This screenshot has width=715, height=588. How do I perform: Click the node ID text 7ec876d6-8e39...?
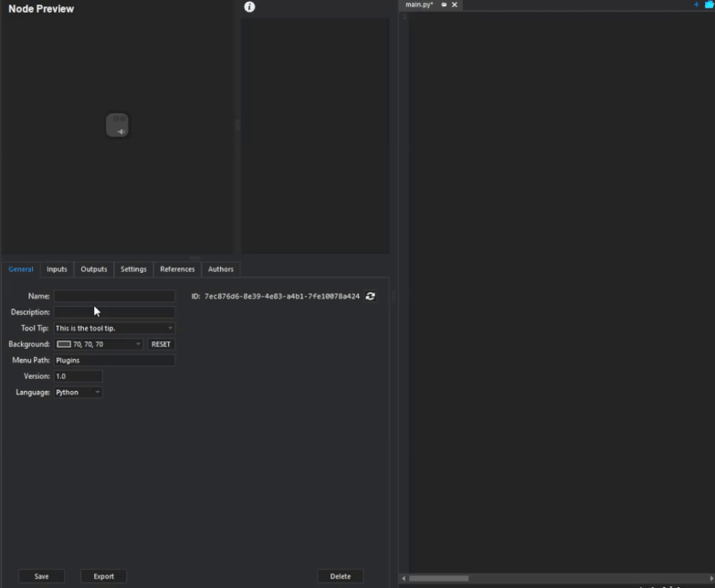click(282, 296)
